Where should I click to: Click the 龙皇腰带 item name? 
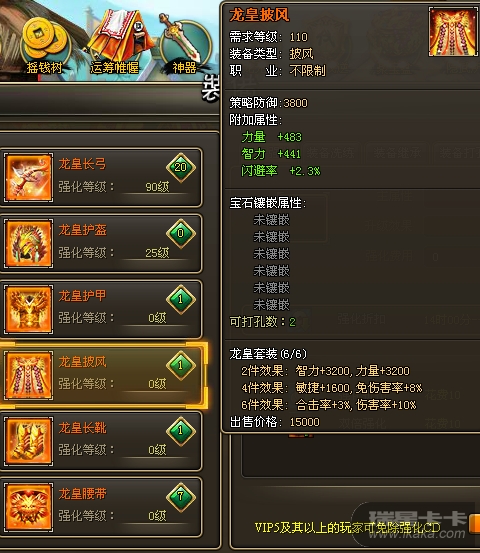82,493
